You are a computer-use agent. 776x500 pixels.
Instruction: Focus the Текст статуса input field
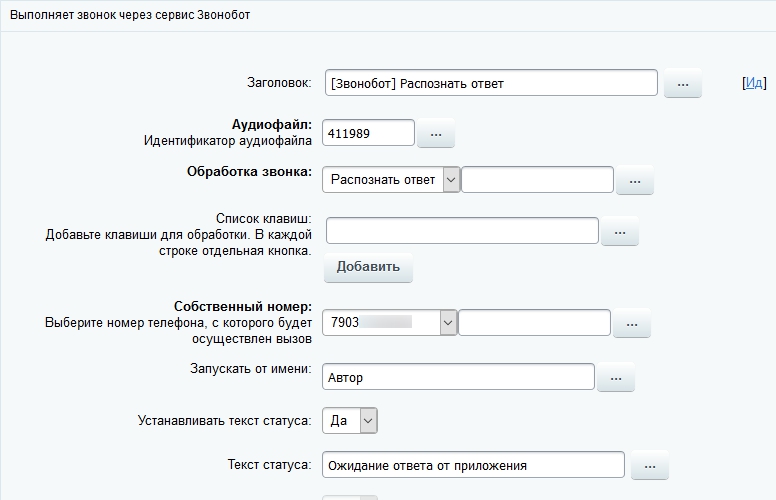pyautogui.click(x=472, y=465)
